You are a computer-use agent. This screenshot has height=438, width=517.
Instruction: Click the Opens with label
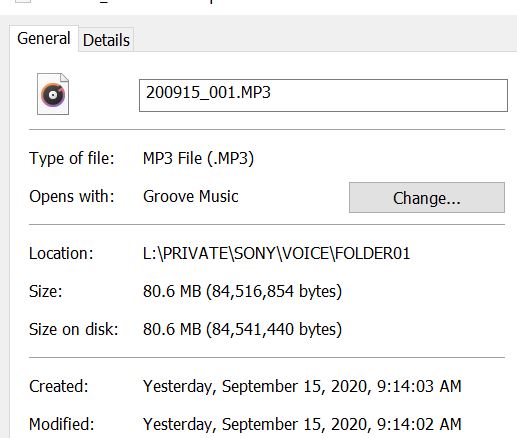click(x=72, y=196)
